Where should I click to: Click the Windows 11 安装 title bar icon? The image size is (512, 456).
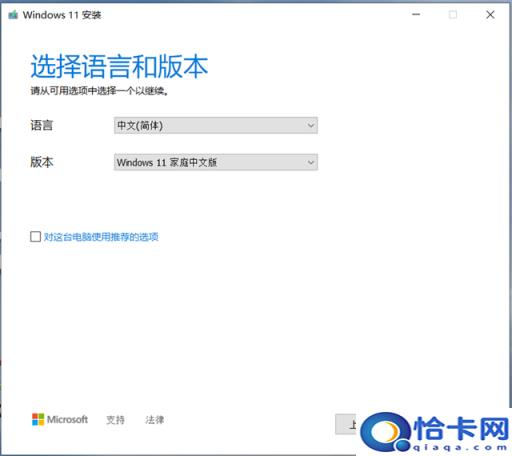(13, 15)
